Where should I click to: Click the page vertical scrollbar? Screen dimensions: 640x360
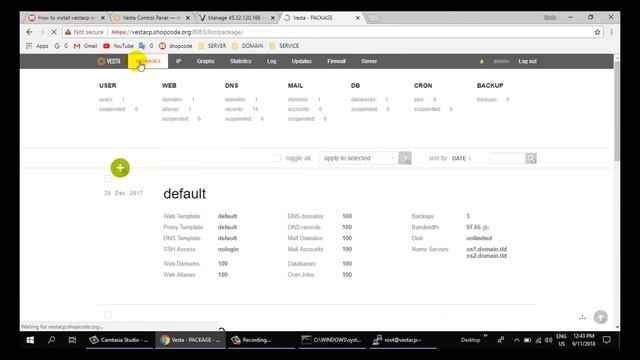tap(617, 110)
